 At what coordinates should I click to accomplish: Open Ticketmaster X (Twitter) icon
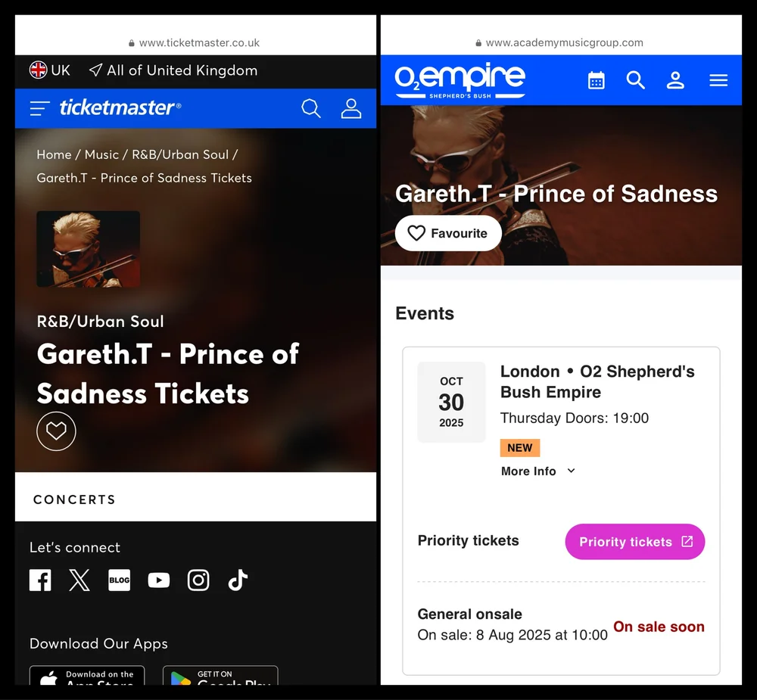point(79,580)
